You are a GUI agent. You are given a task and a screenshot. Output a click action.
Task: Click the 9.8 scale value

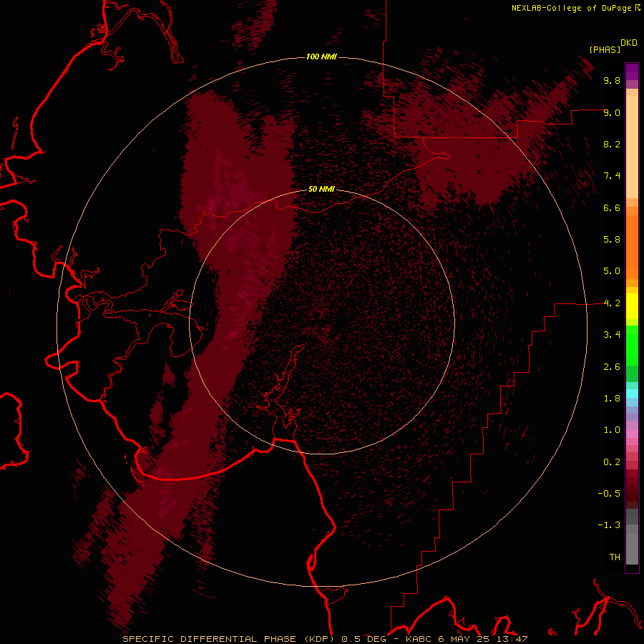click(x=612, y=80)
